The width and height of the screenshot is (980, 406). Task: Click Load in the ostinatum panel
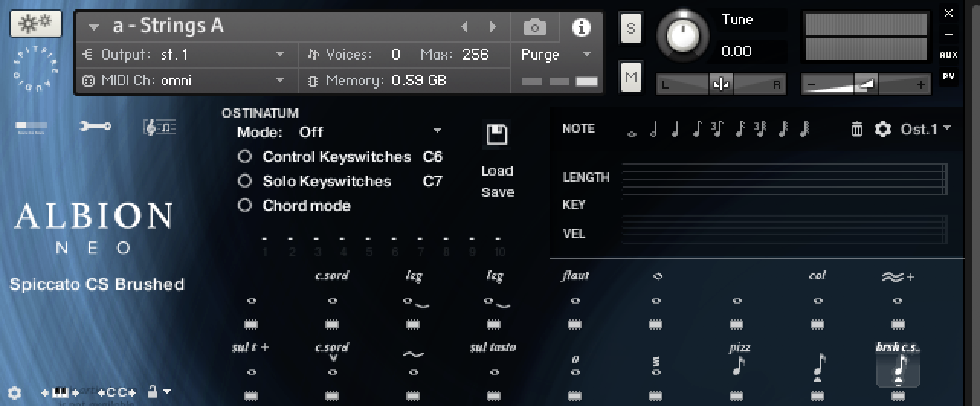coord(498,171)
